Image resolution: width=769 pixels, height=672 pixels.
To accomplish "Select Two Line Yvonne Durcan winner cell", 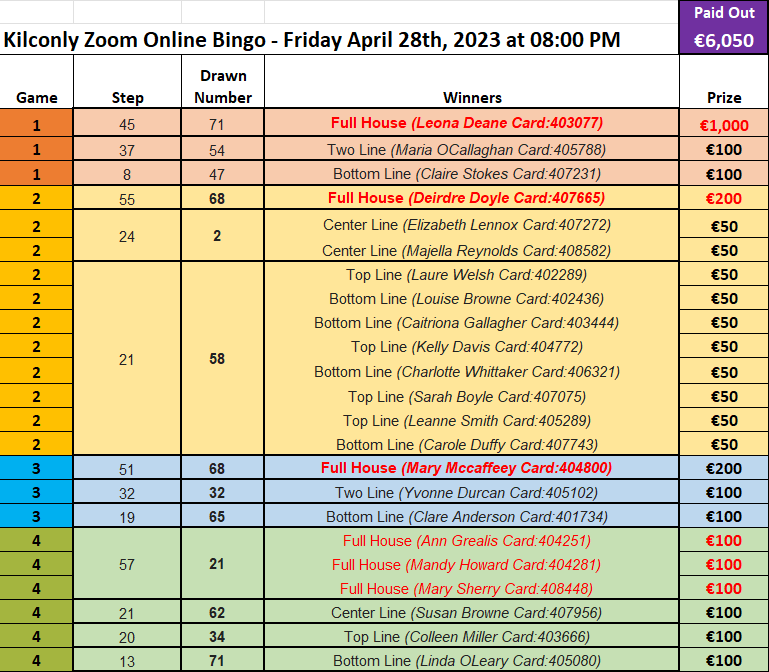I will pos(472,492).
